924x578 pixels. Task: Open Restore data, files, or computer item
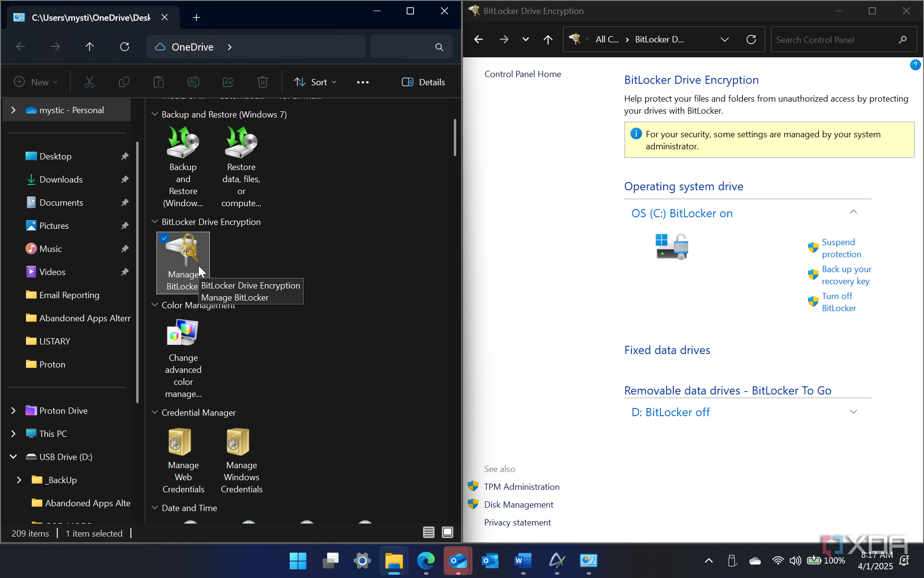point(241,167)
